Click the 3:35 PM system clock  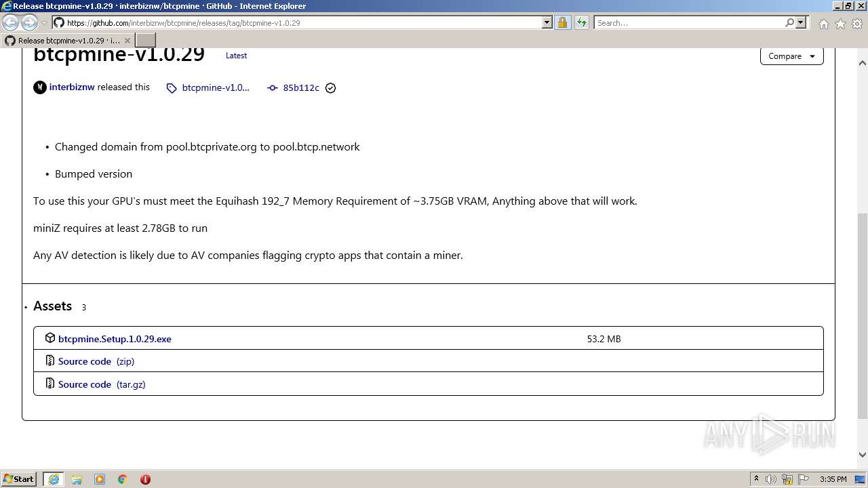click(x=833, y=479)
